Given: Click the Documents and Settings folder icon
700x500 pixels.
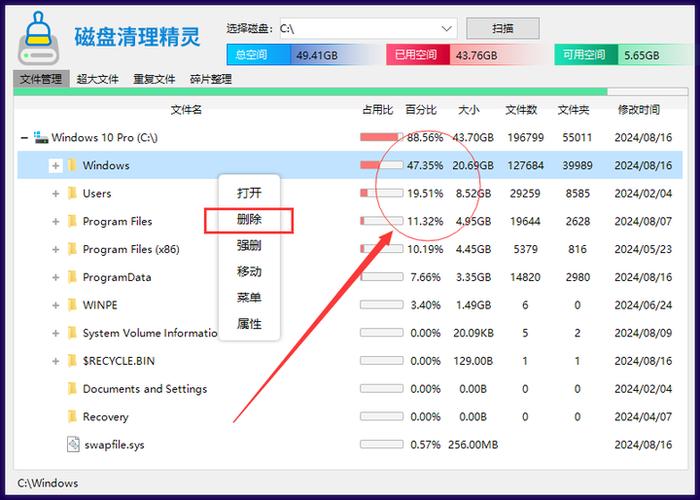Looking at the screenshot, I should 72,389.
